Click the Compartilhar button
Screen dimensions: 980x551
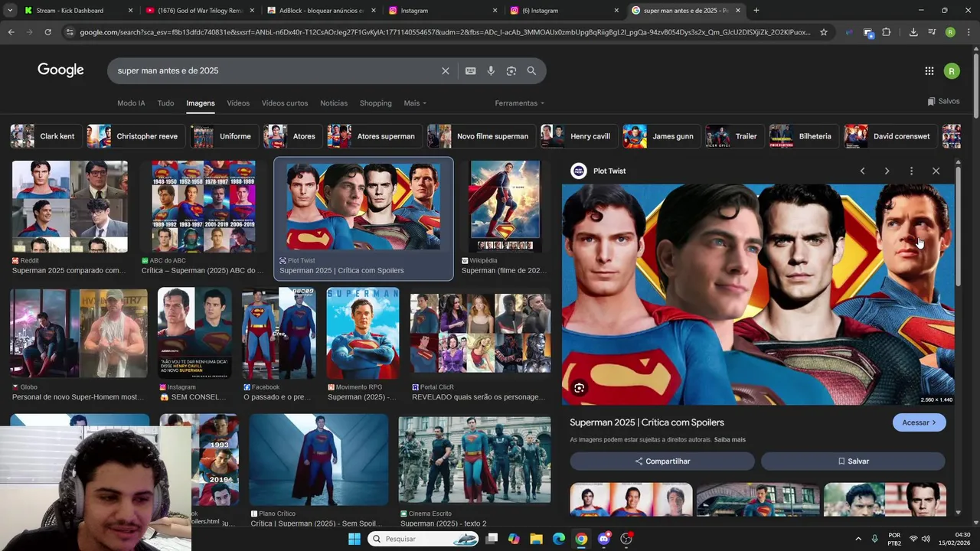pyautogui.click(x=662, y=461)
